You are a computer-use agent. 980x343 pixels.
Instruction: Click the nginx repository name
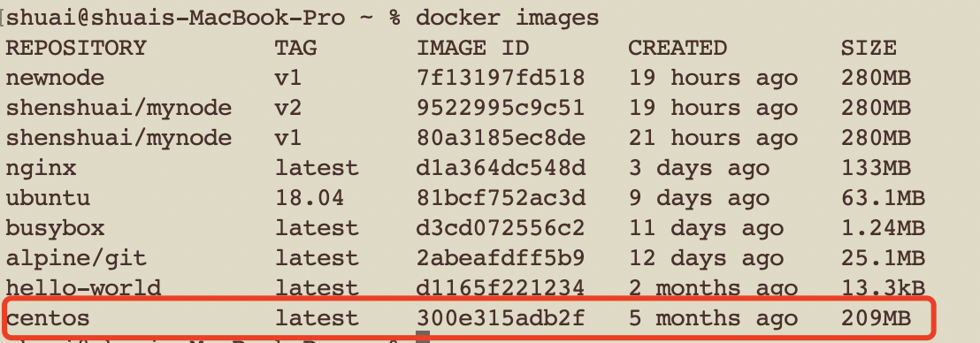[41, 168]
